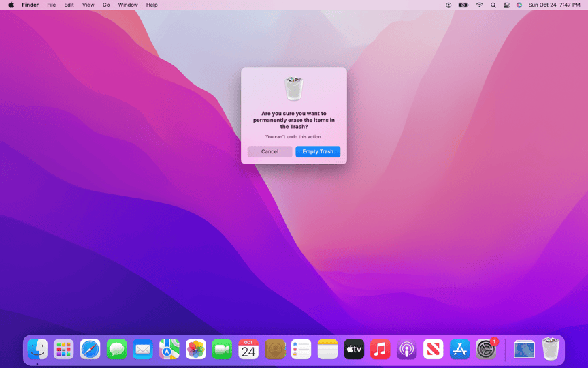Open the Finder menu
The height and width of the screenshot is (368, 588).
[31, 5]
